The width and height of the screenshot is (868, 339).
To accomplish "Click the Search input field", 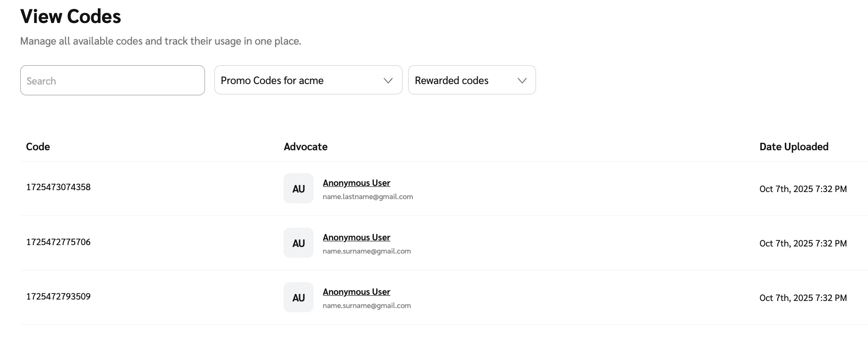I will (112, 81).
